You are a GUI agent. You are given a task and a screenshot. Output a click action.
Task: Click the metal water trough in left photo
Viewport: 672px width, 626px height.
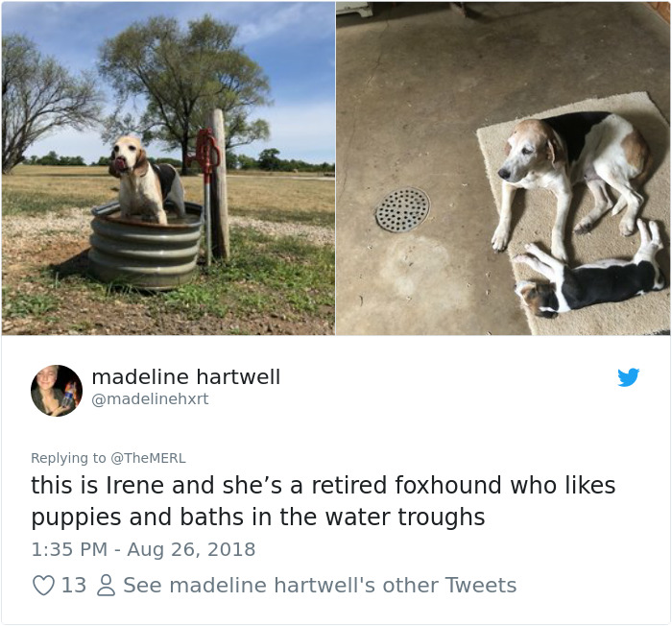[146, 245]
